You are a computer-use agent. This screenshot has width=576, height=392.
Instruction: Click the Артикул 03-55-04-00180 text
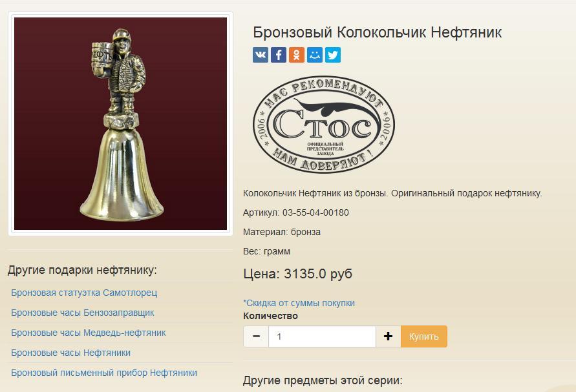296,212
